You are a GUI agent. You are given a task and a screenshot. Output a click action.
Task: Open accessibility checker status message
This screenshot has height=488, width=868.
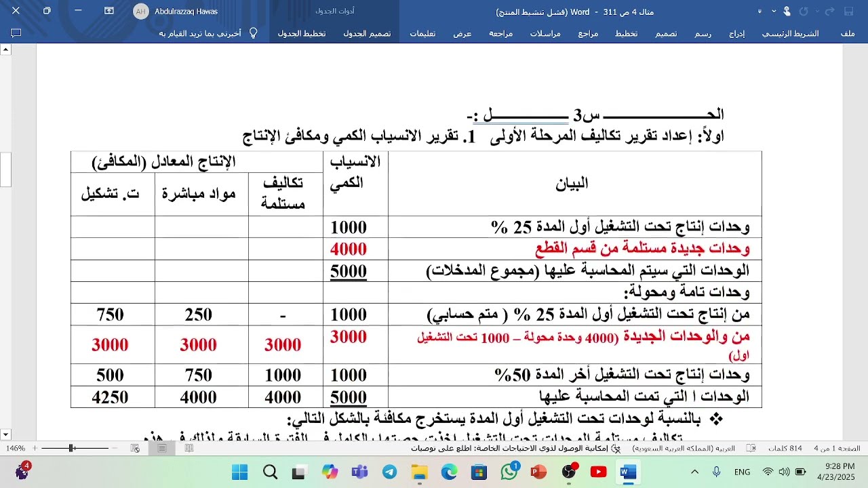click(515, 449)
